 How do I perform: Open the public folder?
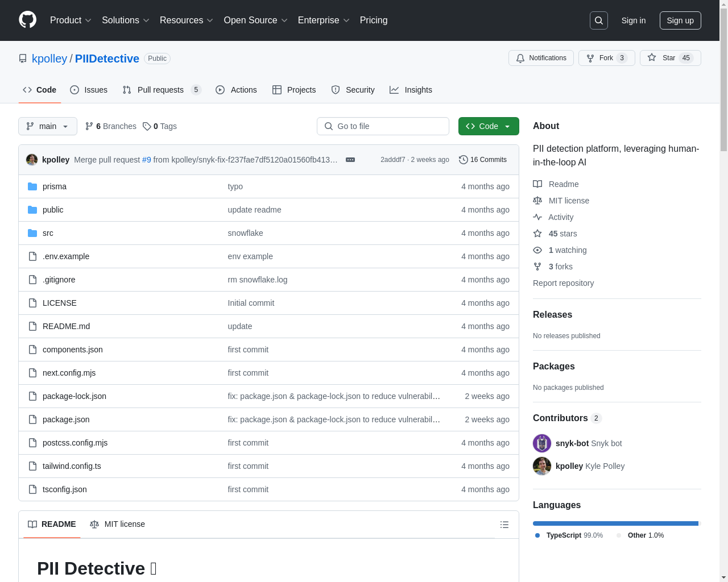coord(53,210)
